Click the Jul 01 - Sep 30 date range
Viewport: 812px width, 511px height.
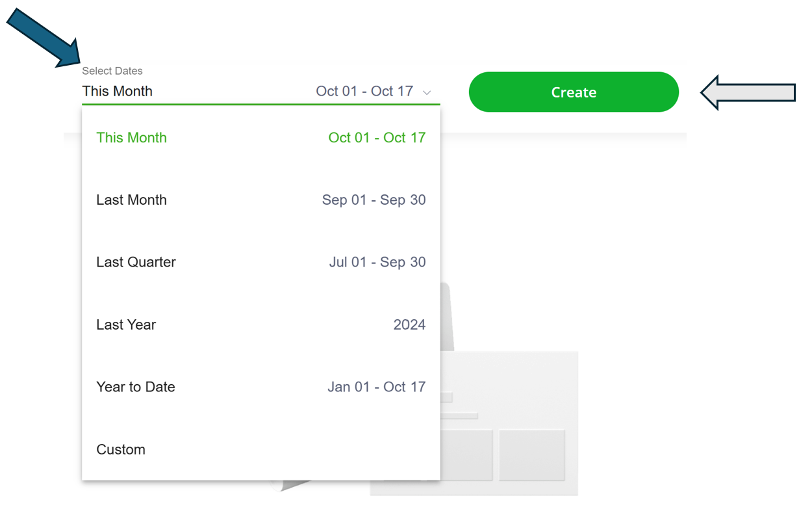[377, 263]
